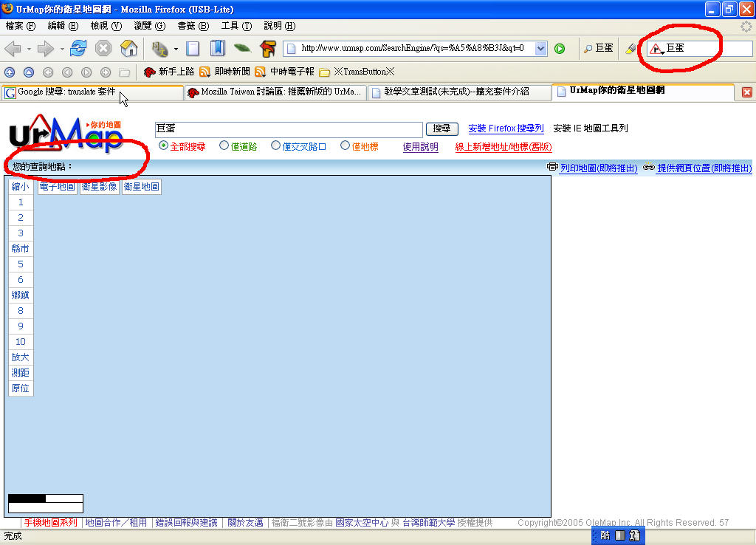The height and width of the screenshot is (545, 756).
Task: Switch map to 衛星地圖 view
Action: (141, 187)
